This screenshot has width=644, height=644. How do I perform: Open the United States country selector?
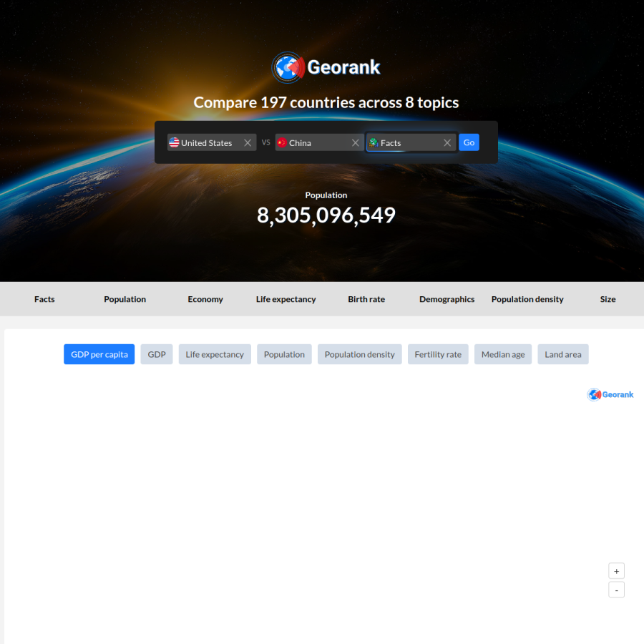(212, 142)
